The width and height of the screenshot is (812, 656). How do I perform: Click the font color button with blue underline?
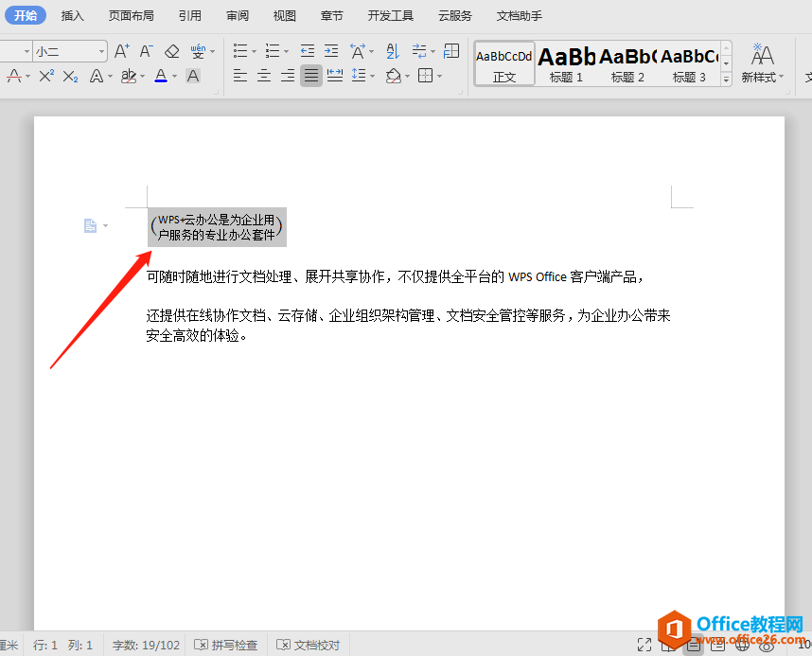coord(161,76)
